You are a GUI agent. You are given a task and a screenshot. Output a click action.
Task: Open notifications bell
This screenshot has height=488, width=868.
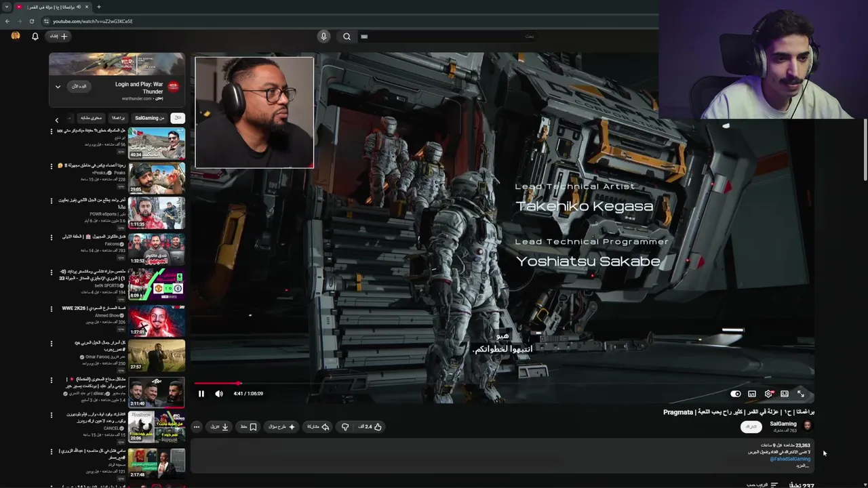coord(35,37)
